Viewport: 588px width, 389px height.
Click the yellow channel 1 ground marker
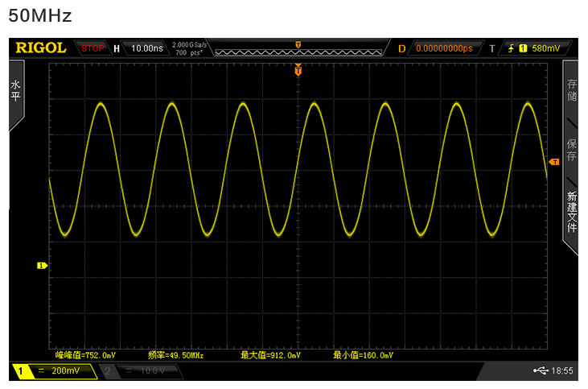[x=42, y=265]
